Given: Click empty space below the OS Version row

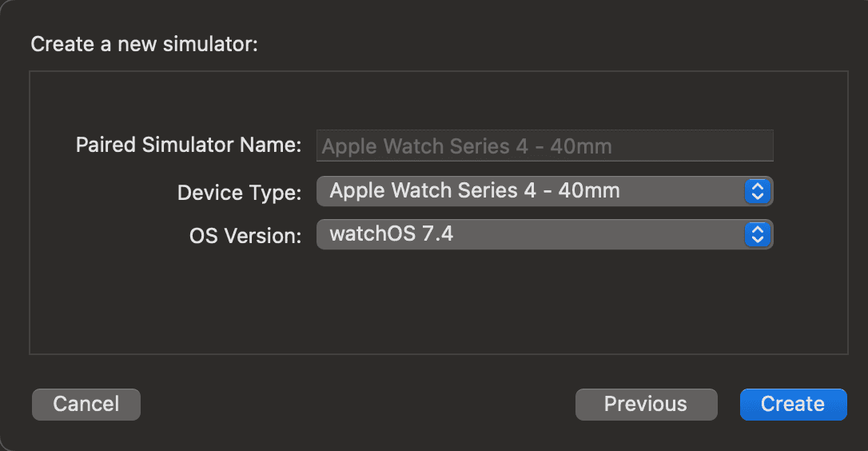Looking at the screenshot, I should click(438, 304).
